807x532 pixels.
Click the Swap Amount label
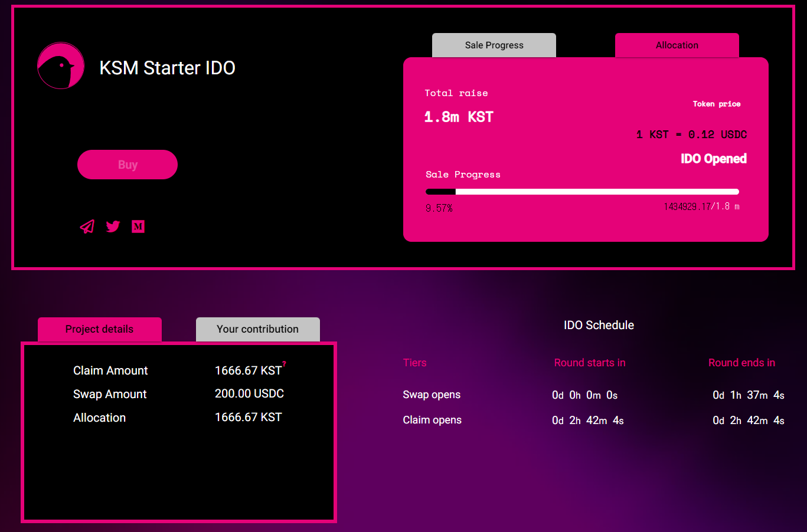[110, 394]
